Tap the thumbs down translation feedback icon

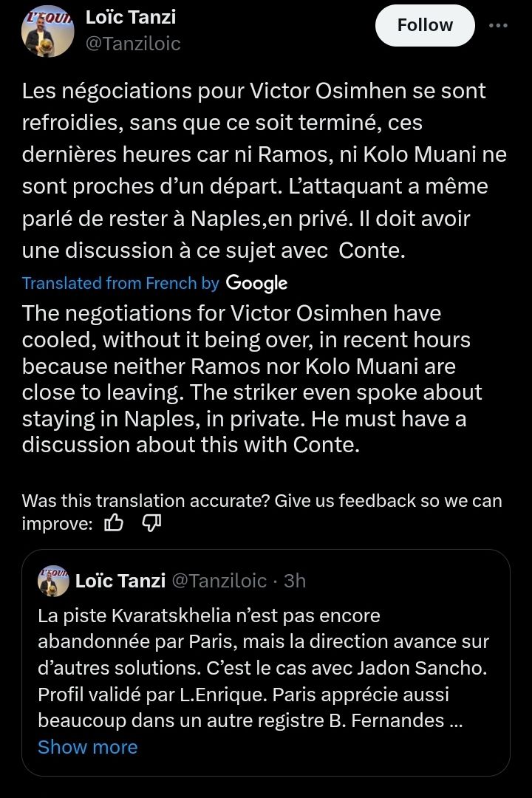[x=151, y=523]
